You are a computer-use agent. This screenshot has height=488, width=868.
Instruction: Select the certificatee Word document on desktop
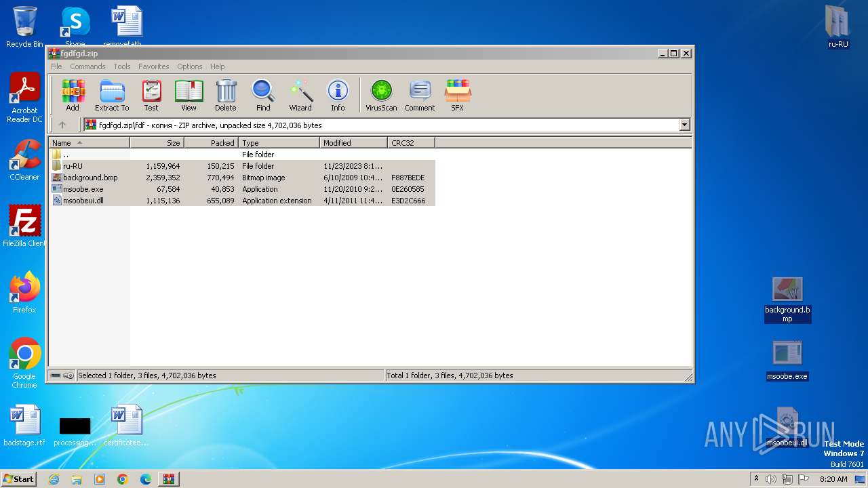point(126,426)
